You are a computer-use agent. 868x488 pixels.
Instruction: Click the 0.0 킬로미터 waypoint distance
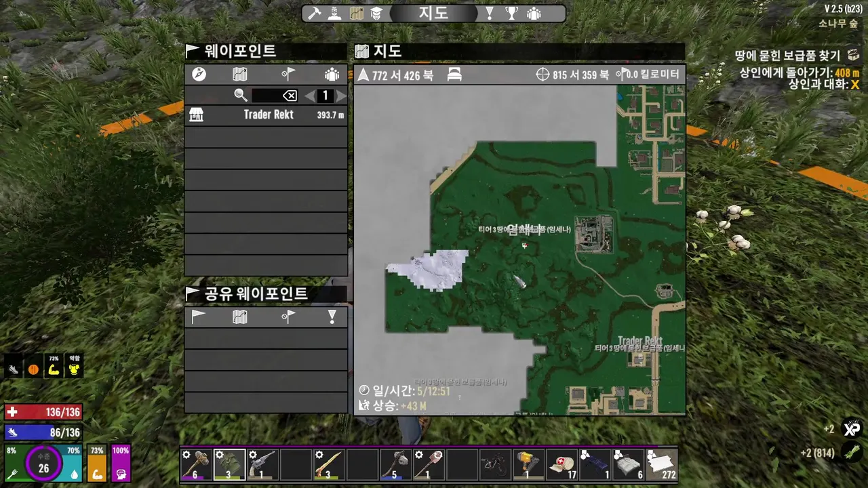click(x=652, y=75)
